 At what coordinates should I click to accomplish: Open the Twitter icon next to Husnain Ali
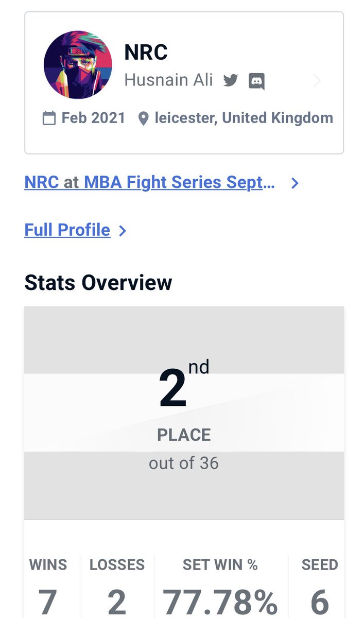230,80
